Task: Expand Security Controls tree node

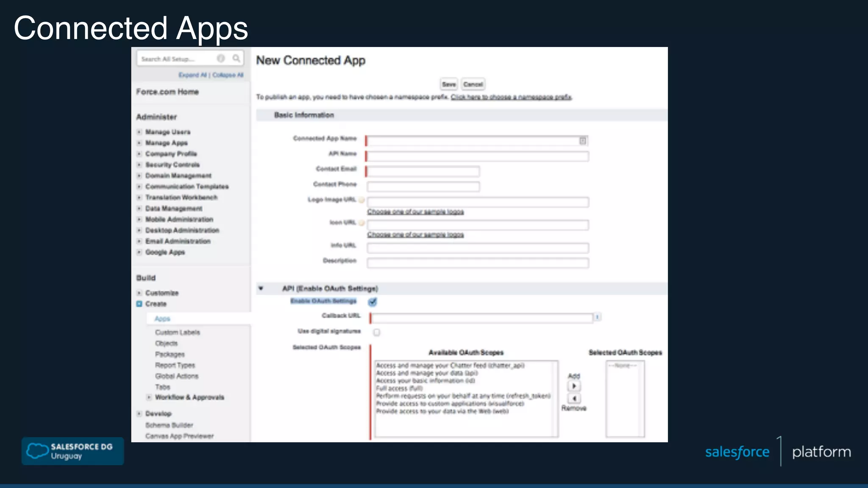Action: point(139,165)
